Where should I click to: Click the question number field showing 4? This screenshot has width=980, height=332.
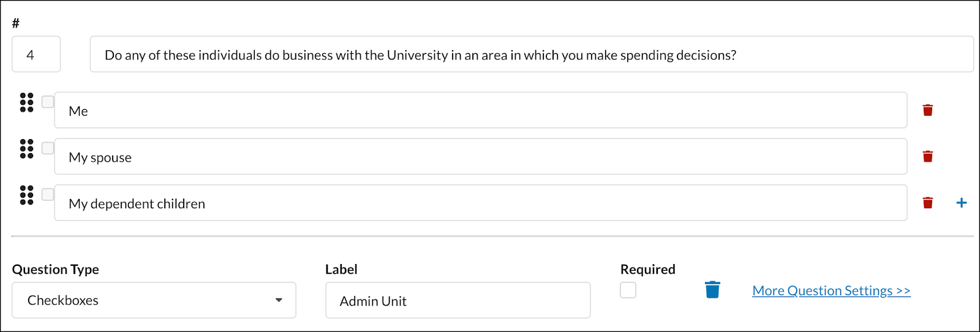[x=36, y=54]
